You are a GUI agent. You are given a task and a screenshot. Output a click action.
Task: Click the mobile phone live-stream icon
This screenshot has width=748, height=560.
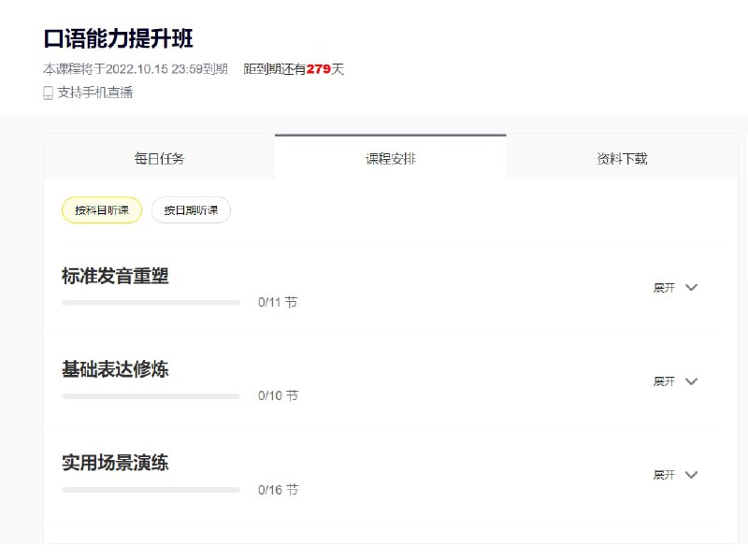tap(48, 93)
